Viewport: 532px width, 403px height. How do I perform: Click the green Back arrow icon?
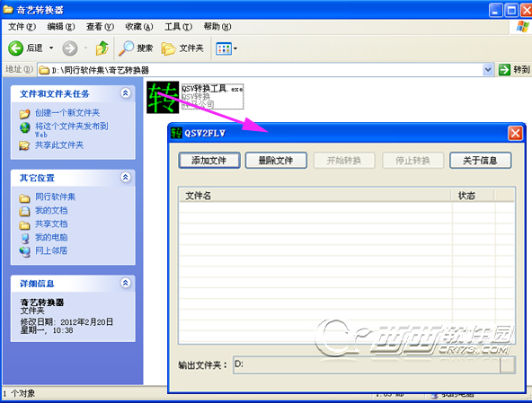[15, 48]
